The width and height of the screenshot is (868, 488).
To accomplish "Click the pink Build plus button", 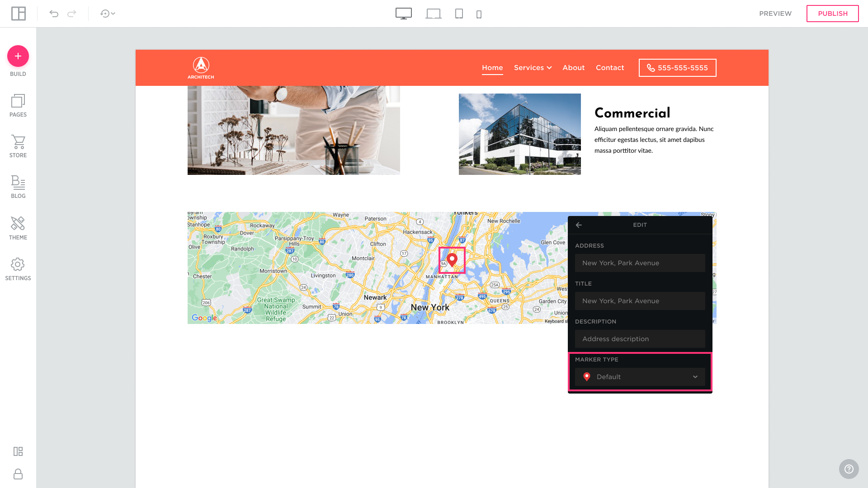I will pyautogui.click(x=18, y=56).
